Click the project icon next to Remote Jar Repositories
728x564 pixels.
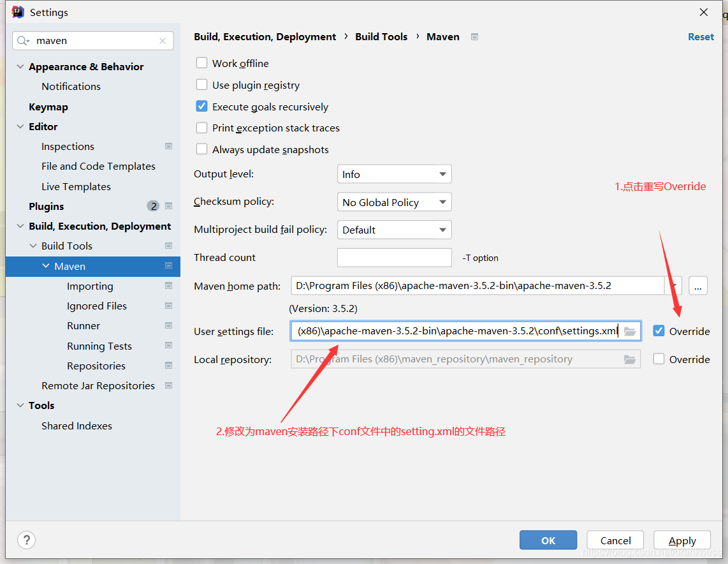(x=168, y=385)
